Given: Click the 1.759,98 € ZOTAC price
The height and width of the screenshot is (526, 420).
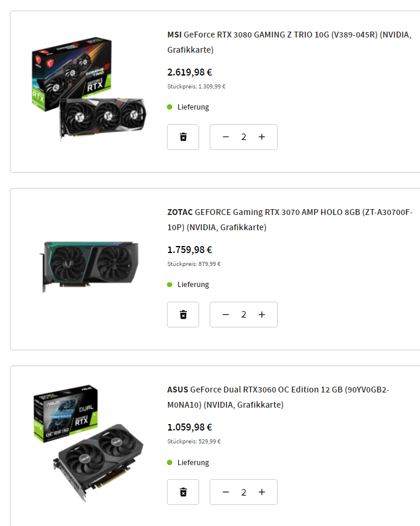Looking at the screenshot, I should (x=190, y=250).
